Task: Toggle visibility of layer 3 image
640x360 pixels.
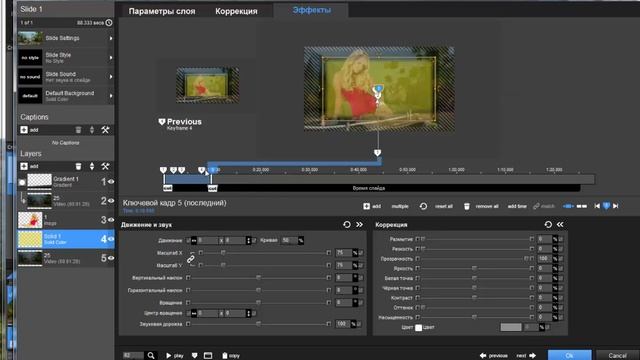Action: pyautogui.click(x=111, y=220)
